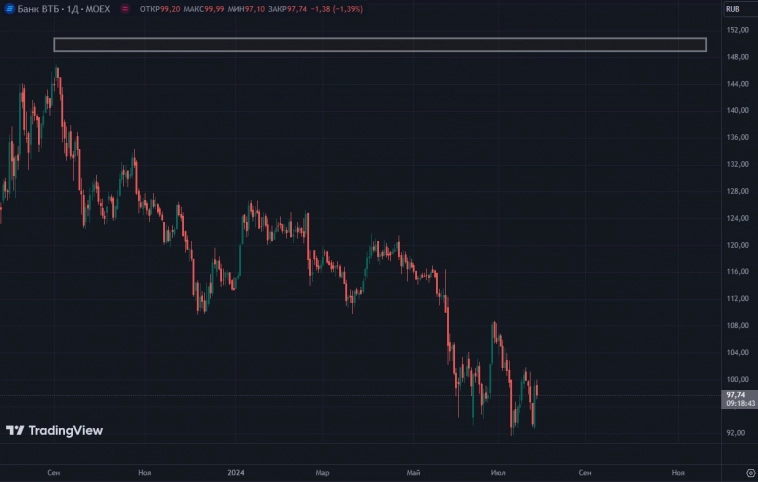Click 136,00 on the price axis
The image size is (758, 482).
point(738,137)
